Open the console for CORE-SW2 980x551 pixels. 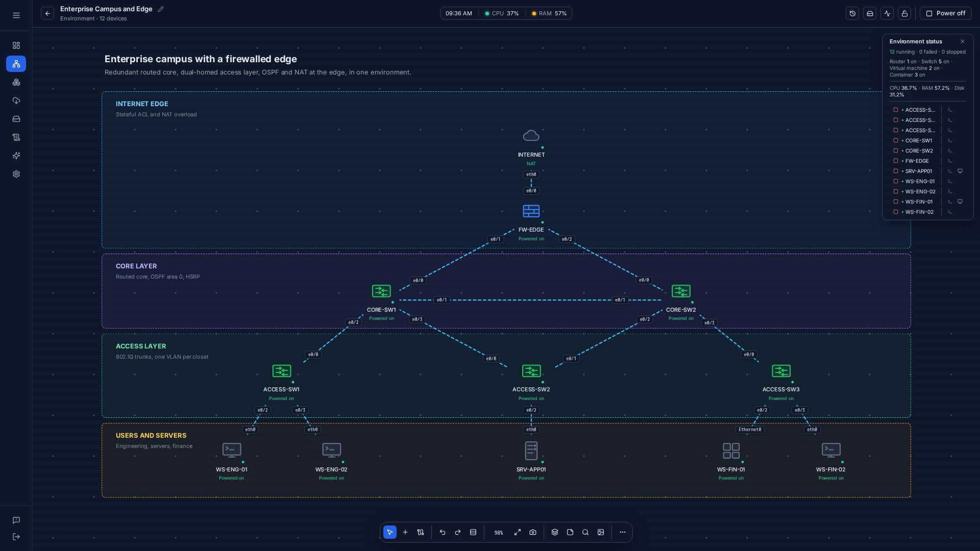[x=950, y=151]
